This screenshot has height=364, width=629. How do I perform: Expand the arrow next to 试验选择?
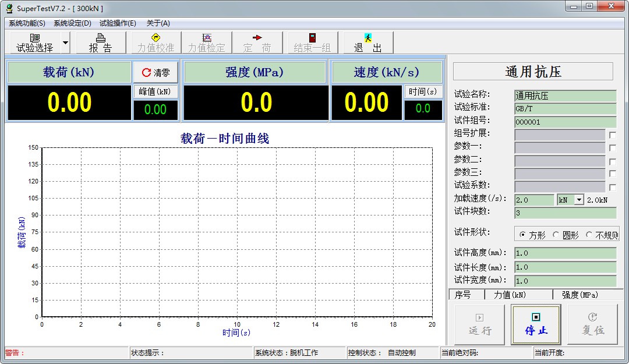65,43
